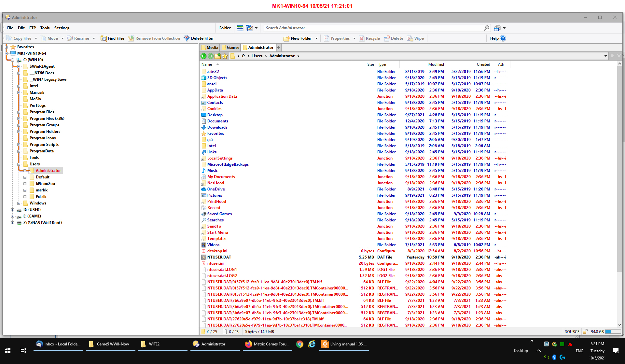Click the Favorites star in location bar

pyautogui.click(x=225, y=56)
